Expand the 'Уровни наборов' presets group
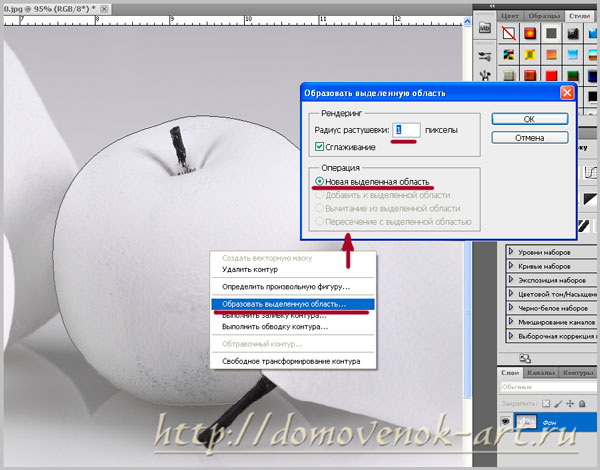600x470 pixels. [513, 251]
